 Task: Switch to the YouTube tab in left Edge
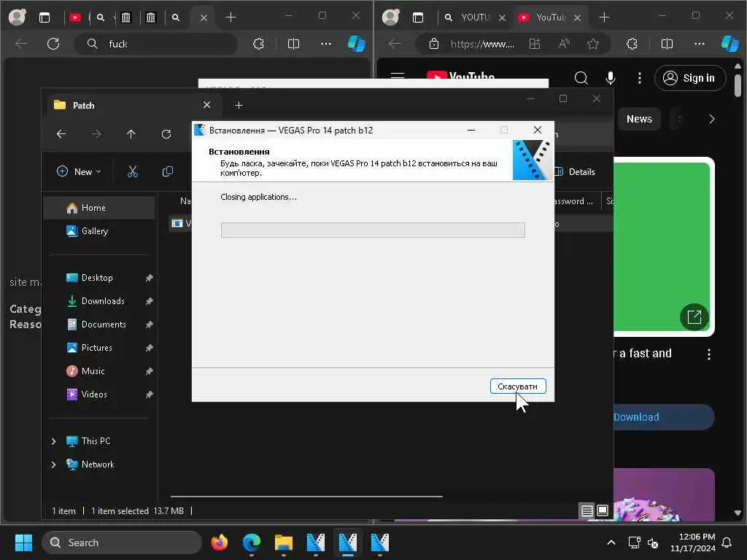[x=75, y=17]
